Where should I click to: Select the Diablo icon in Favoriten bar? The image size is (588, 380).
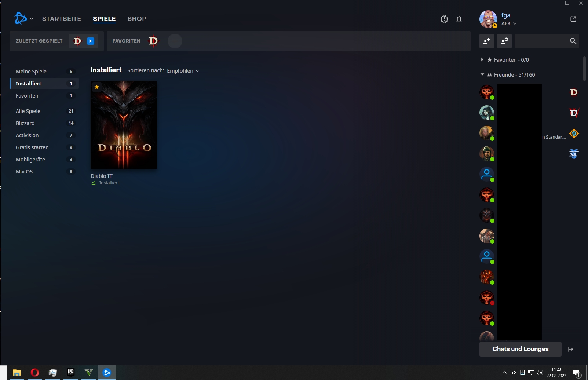[153, 41]
